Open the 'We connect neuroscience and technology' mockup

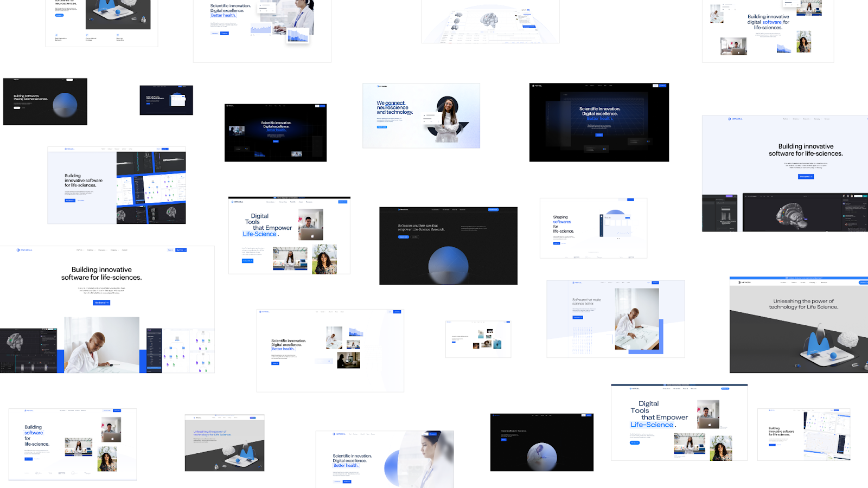pyautogui.click(x=422, y=115)
